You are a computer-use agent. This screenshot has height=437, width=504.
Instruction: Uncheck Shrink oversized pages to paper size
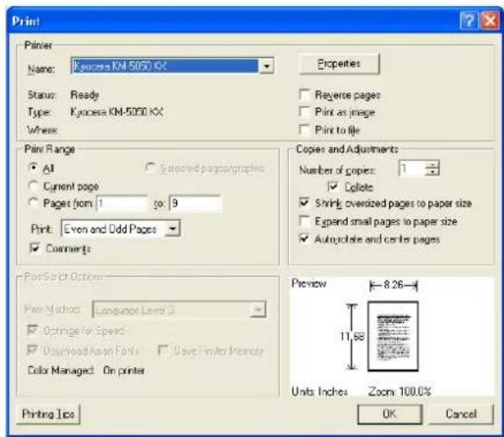click(x=304, y=203)
